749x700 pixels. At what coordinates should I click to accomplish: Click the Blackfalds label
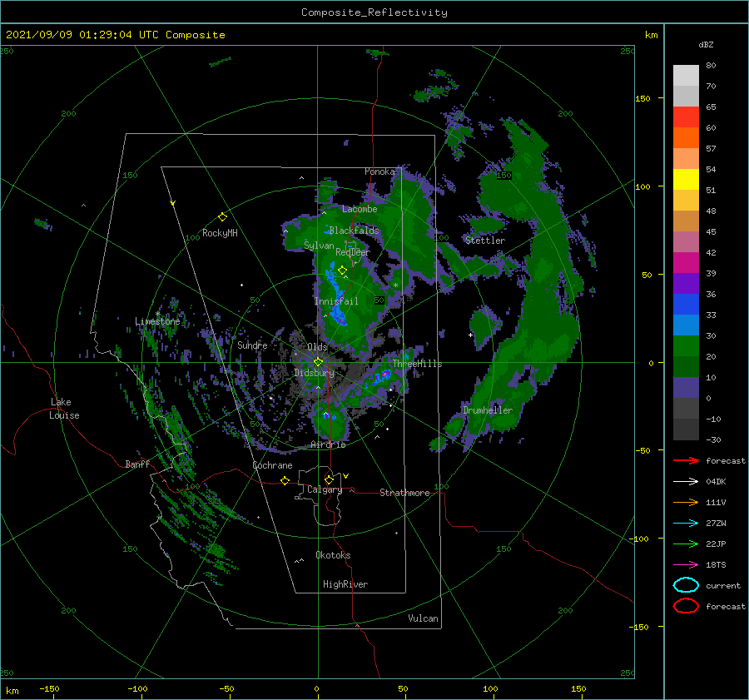tap(354, 231)
